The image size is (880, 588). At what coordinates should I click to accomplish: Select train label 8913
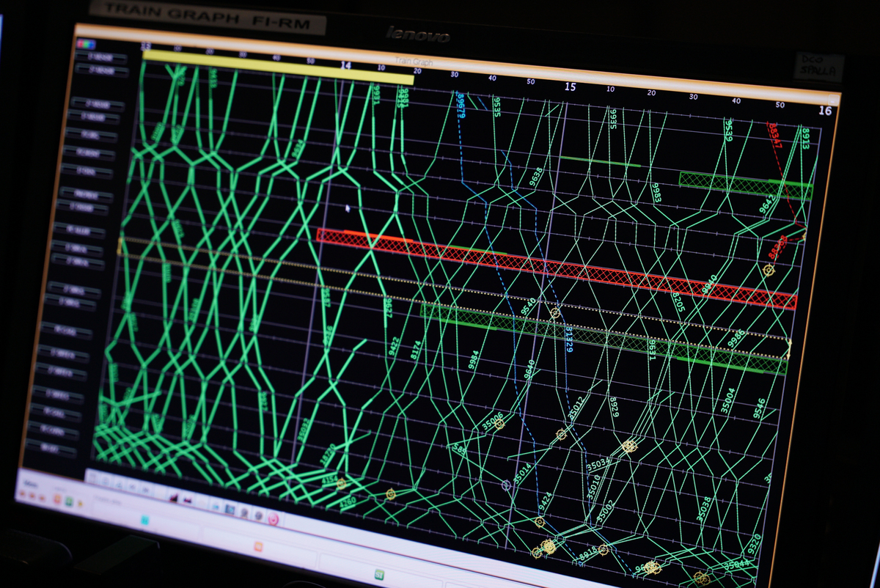pos(805,139)
